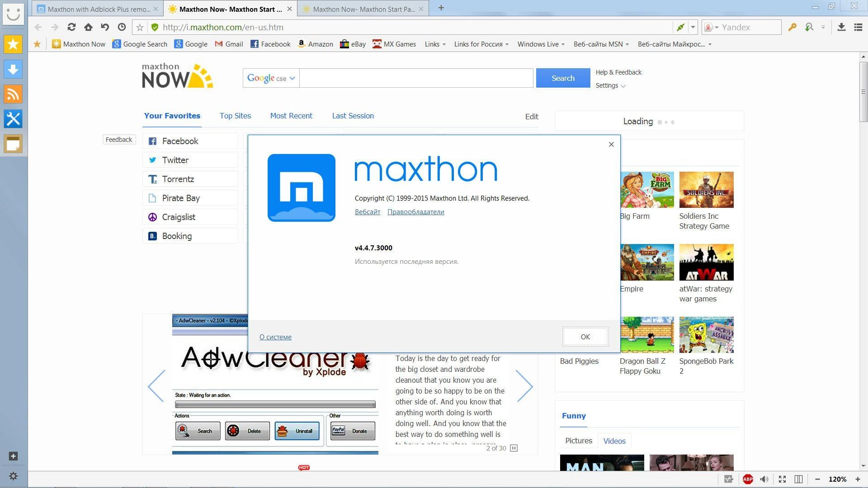
Task: Open the history clock icon
Action: pos(122,27)
